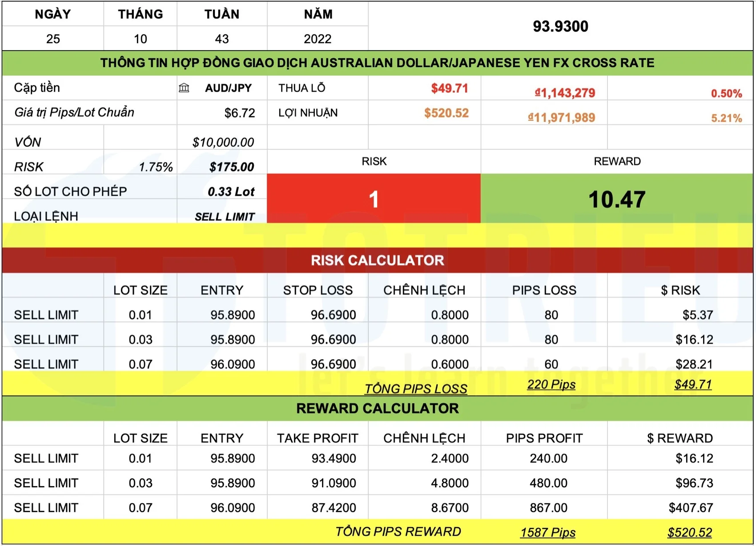Click the red risk ratio cell showing 1
Image resolution: width=756 pixels, height=546 pixels.
[374, 199]
